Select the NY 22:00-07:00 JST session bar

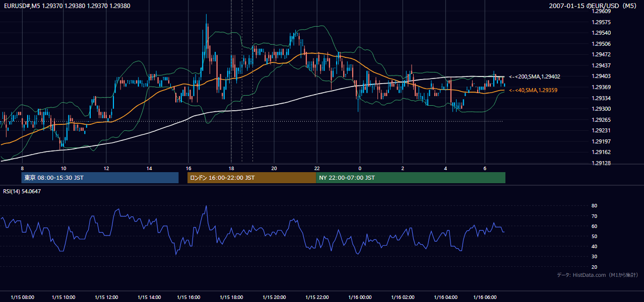point(411,178)
